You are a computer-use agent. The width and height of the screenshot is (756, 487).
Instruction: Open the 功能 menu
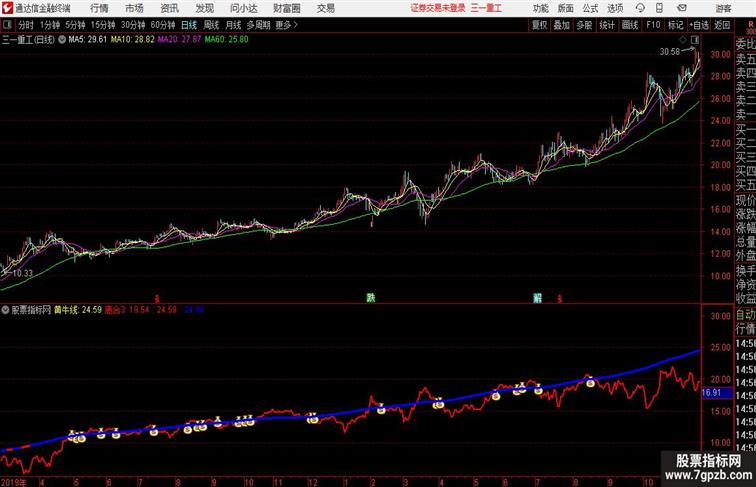540,8
